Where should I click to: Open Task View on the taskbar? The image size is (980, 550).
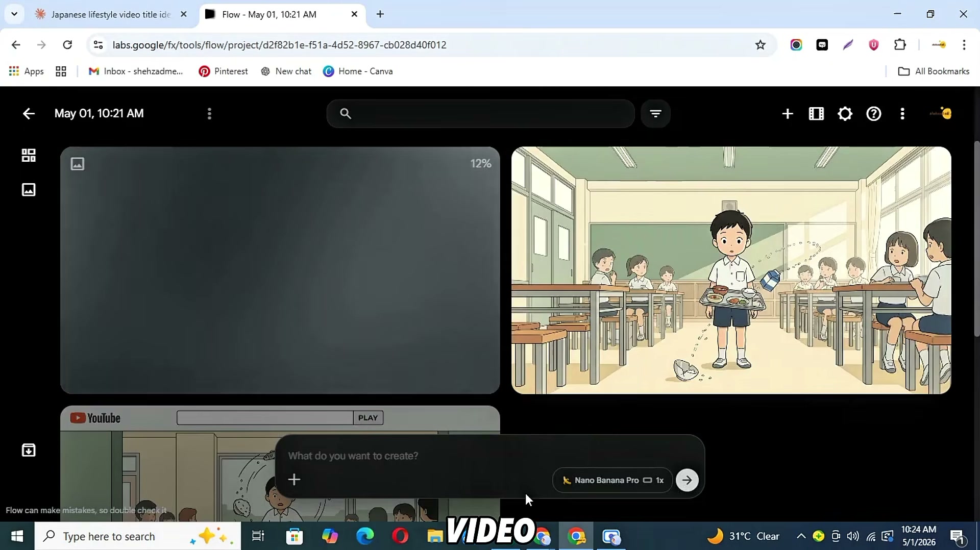(x=258, y=536)
